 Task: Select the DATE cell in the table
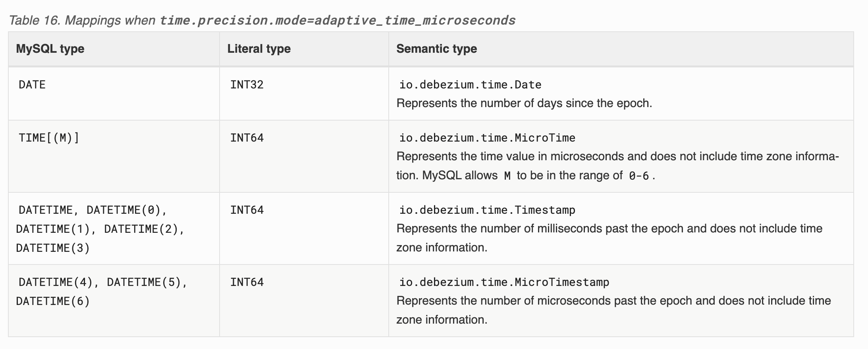pyautogui.click(x=32, y=85)
